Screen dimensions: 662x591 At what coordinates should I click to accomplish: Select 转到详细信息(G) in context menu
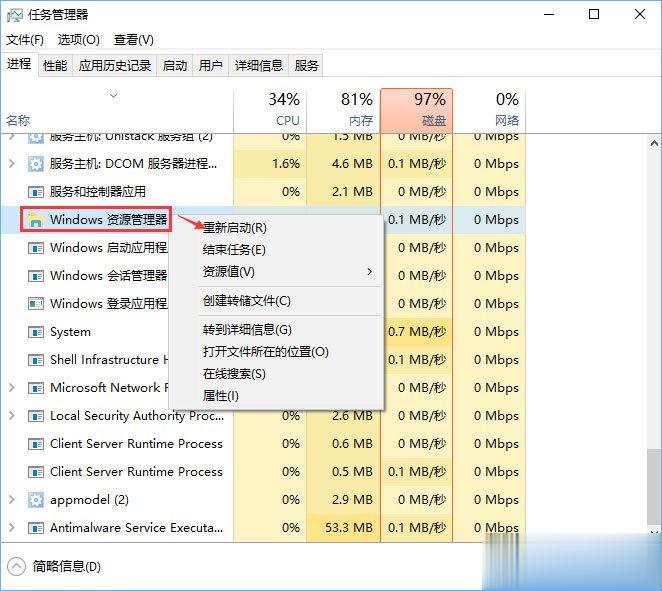point(247,330)
